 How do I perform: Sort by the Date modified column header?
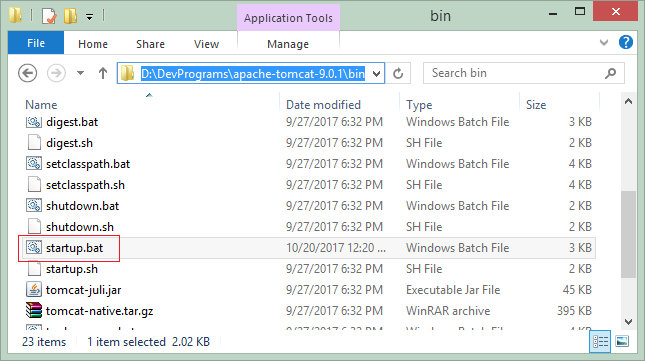(x=323, y=105)
